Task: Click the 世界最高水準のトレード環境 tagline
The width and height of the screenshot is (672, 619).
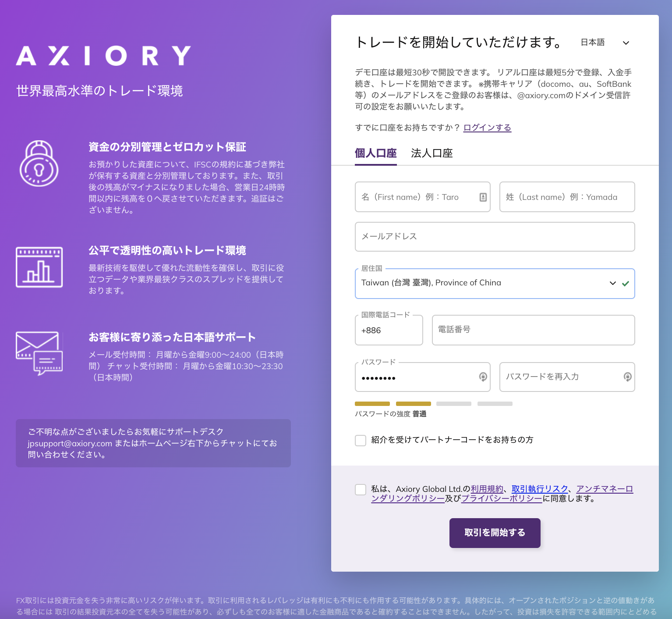Action: pyautogui.click(x=99, y=91)
